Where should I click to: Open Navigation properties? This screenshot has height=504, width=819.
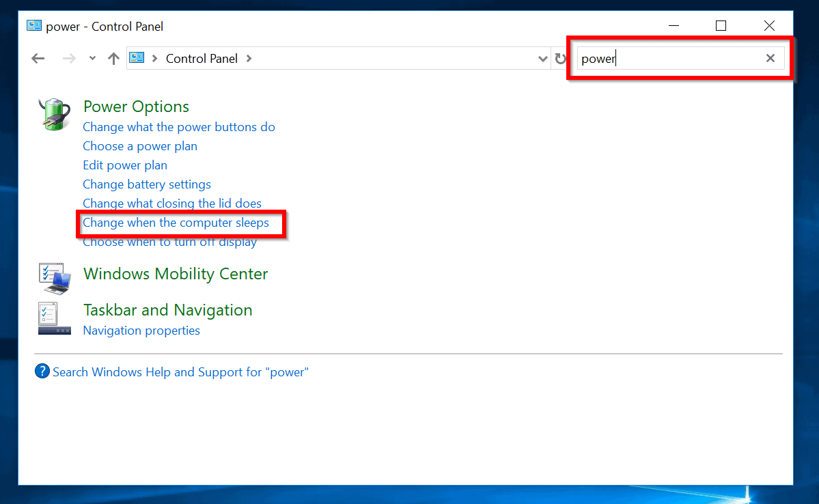coord(141,330)
